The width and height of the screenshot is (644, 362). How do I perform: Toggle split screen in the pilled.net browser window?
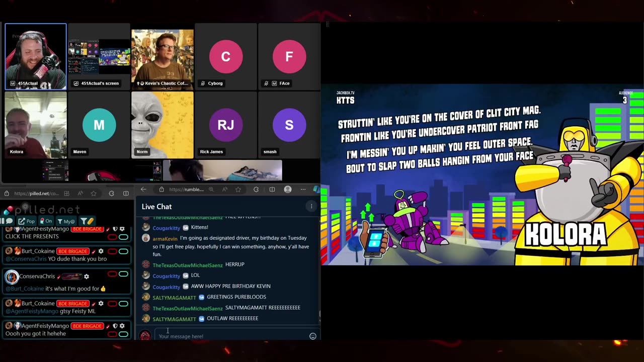[x=126, y=194]
